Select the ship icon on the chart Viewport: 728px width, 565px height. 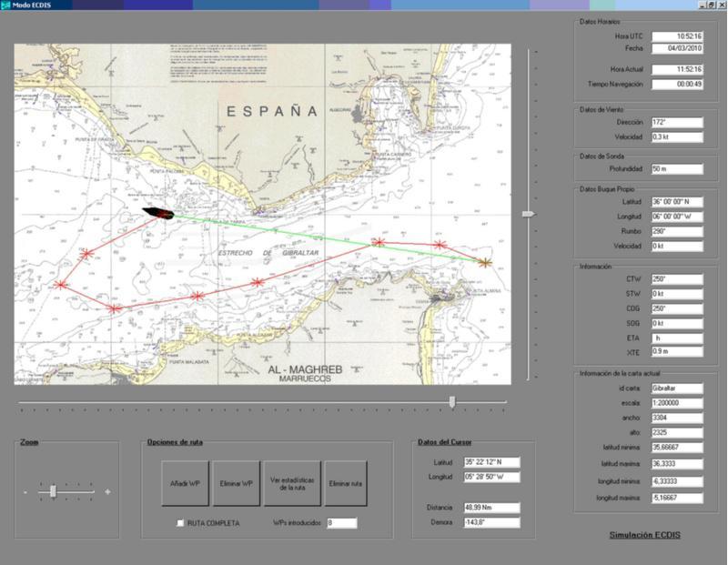pyautogui.click(x=159, y=212)
